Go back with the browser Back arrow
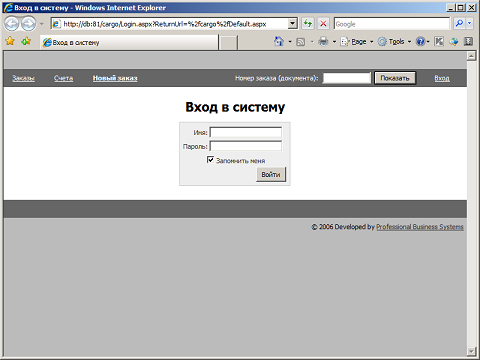The height and width of the screenshot is (360, 480). point(12,24)
